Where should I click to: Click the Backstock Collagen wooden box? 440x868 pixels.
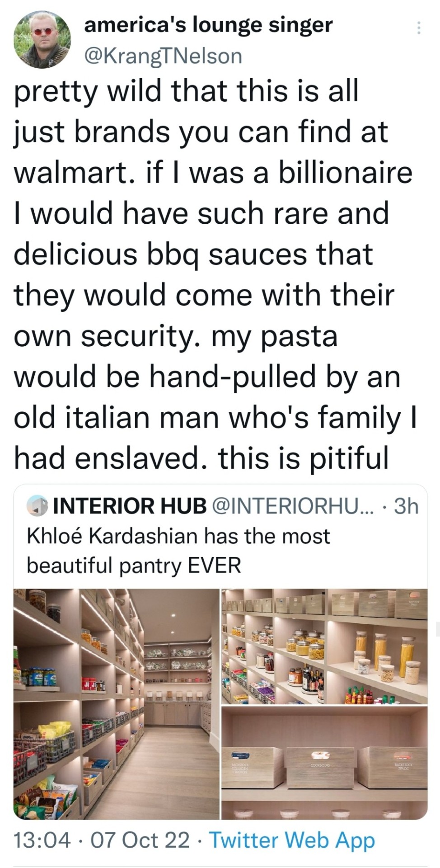point(253,767)
